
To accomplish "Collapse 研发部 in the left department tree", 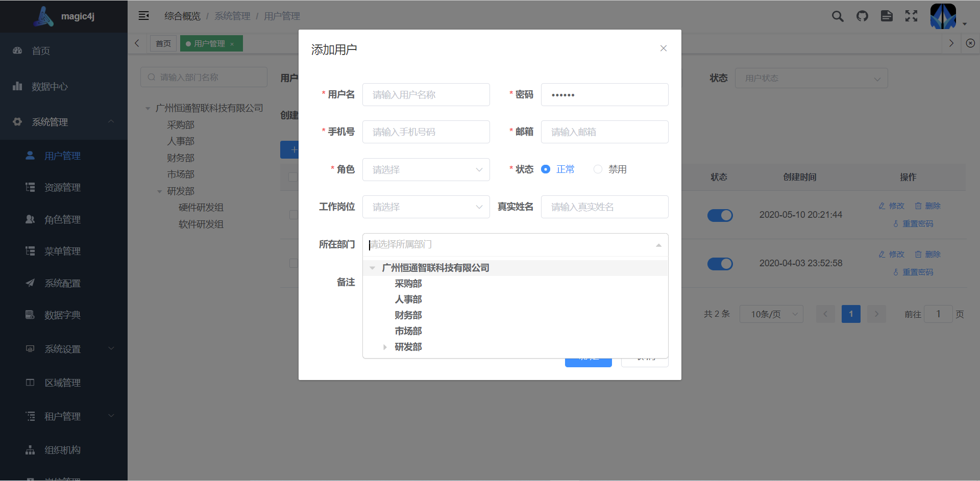I will (x=160, y=191).
